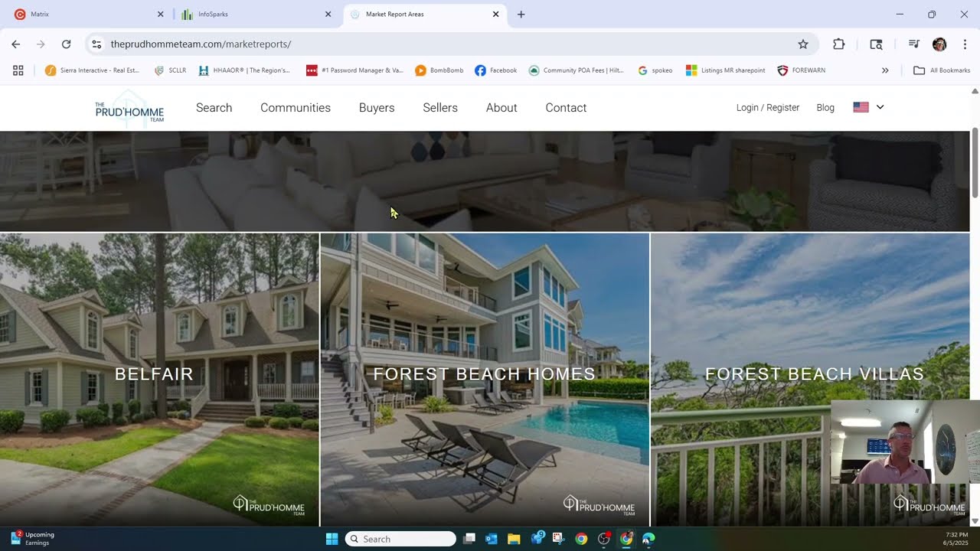Open the Communities menu item

pos(296,108)
